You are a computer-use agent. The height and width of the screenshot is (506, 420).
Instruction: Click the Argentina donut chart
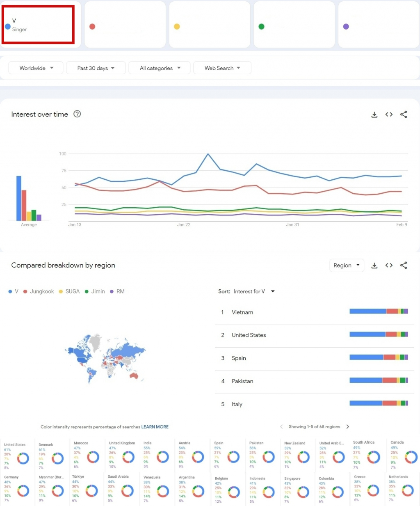[x=198, y=491]
